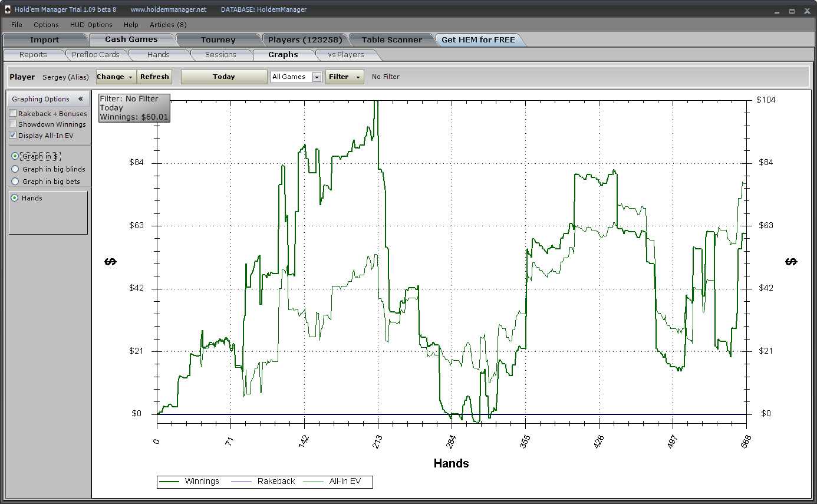Image resolution: width=817 pixels, height=504 pixels.
Task: Select Graph in big blinds
Action: [x=15, y=169]
